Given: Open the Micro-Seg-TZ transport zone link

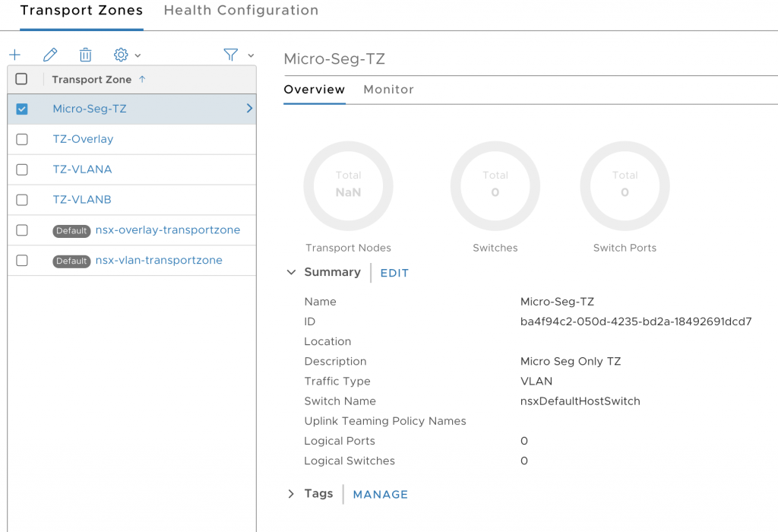Looking at the screenshot, I should click(x=90, y=109).
